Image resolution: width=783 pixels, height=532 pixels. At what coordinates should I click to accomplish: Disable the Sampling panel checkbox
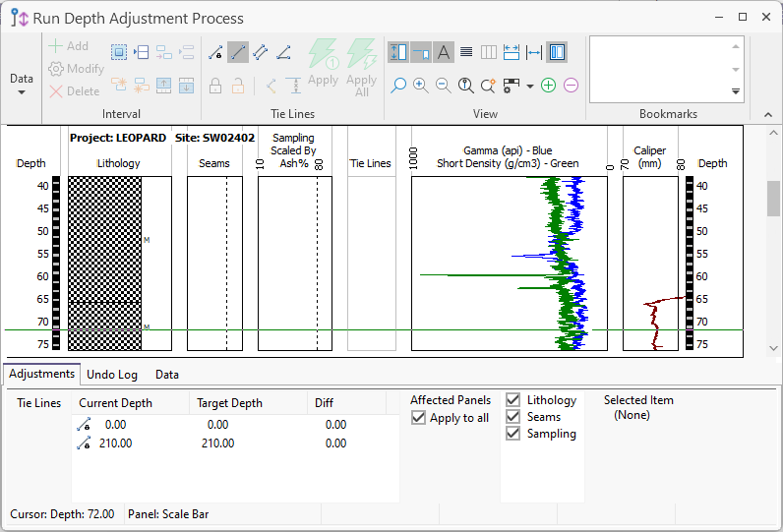(512, 434)
